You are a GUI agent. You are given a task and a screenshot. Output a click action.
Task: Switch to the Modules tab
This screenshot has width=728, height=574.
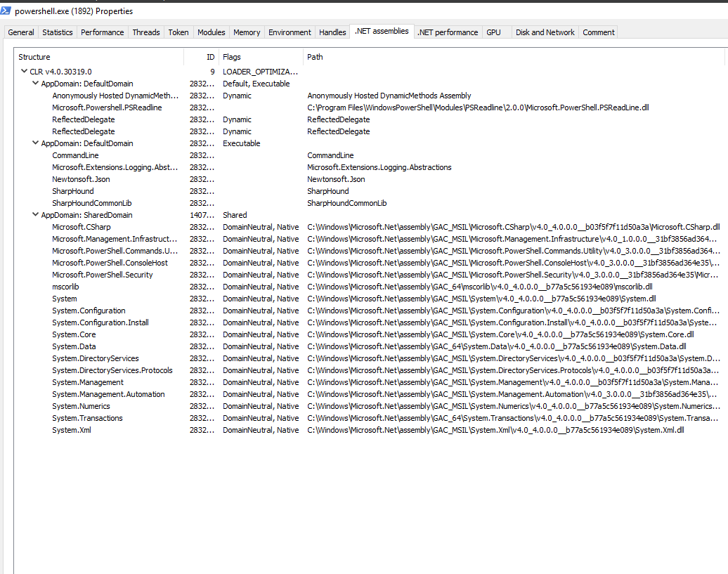point(211,32)
